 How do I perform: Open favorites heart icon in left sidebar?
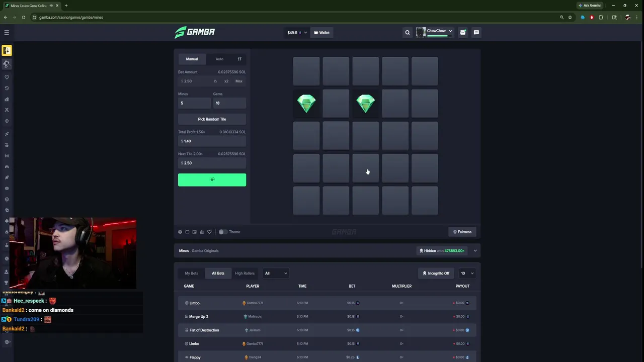click(x=7, y=77)
